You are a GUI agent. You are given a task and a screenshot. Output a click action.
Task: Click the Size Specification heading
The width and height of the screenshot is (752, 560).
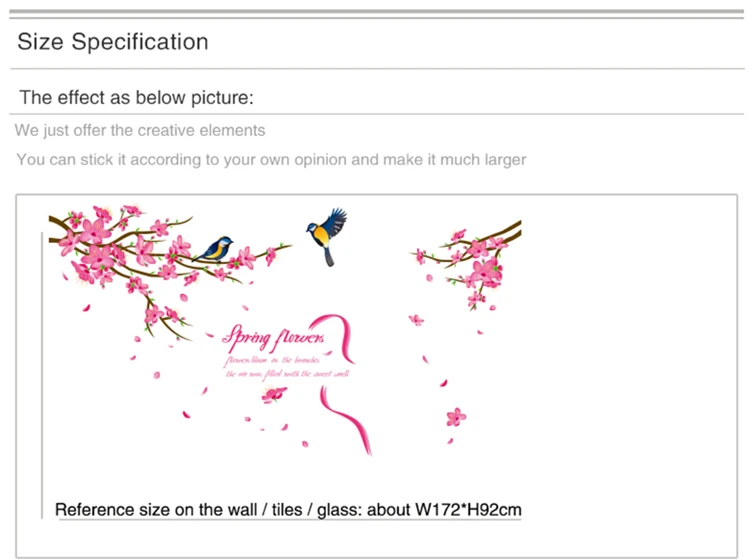[113, 42]
